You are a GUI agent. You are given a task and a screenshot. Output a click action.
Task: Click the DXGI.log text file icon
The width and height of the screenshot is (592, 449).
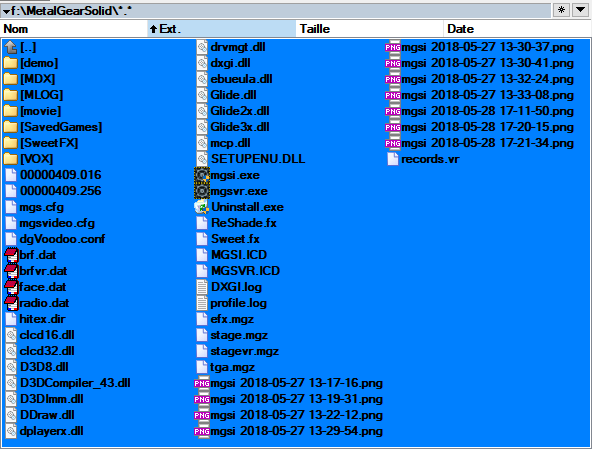[x=202, y=287]
